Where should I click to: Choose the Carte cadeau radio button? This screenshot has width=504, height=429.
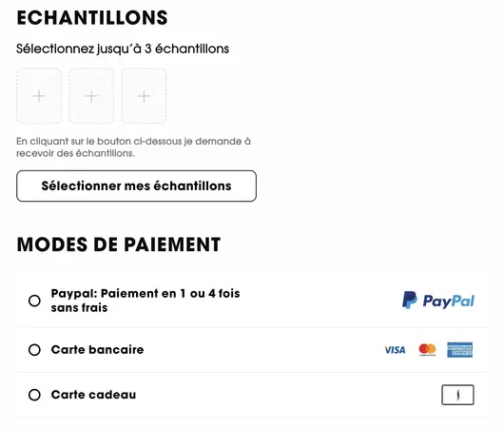(34, 395)
